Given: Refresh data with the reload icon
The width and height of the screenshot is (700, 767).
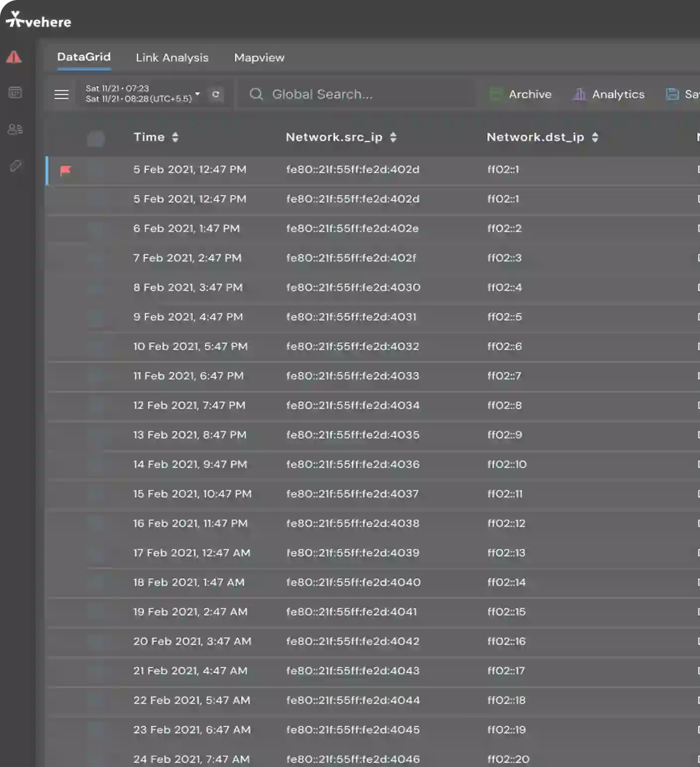Looking at the screenshot, I should 216,94.
